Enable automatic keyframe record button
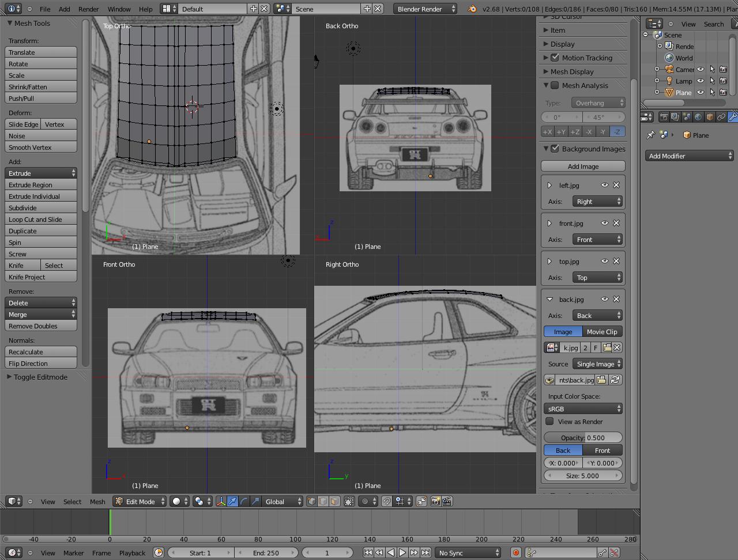738x560 pixels. 515,553
